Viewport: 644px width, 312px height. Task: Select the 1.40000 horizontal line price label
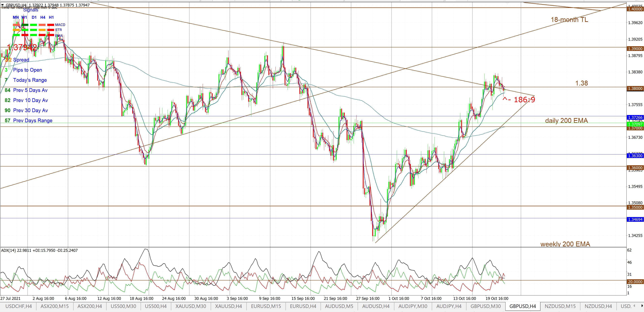[x=635, y=9]
